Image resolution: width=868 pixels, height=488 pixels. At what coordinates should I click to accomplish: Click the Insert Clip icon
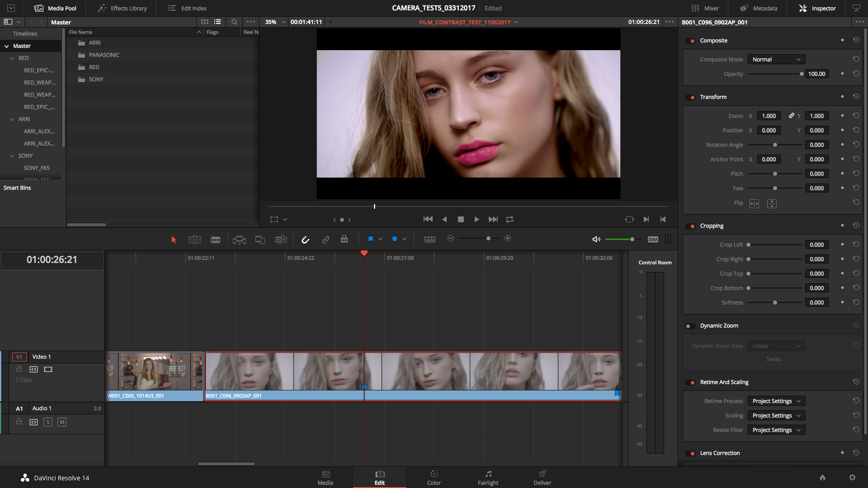239,239
